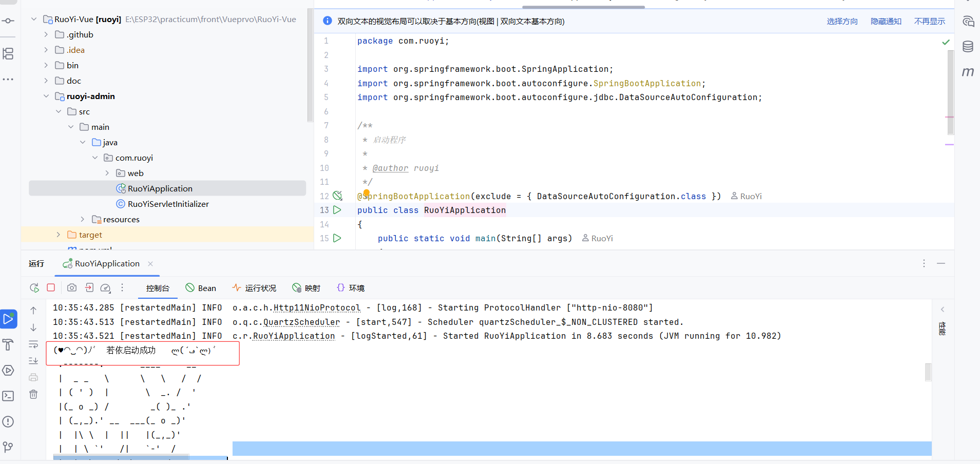Switch to the Bean tab
The width and height of the screenshot is (980, 464).
tap(201, 288)
